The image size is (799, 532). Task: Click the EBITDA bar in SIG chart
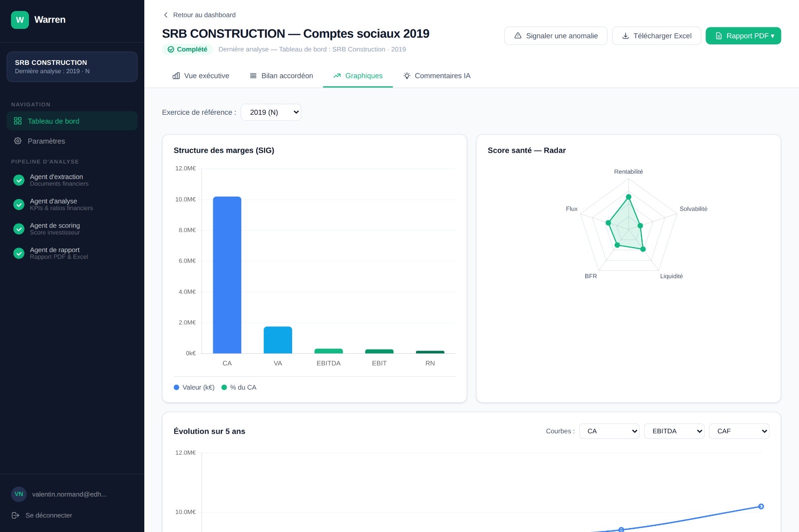point(329,351)
